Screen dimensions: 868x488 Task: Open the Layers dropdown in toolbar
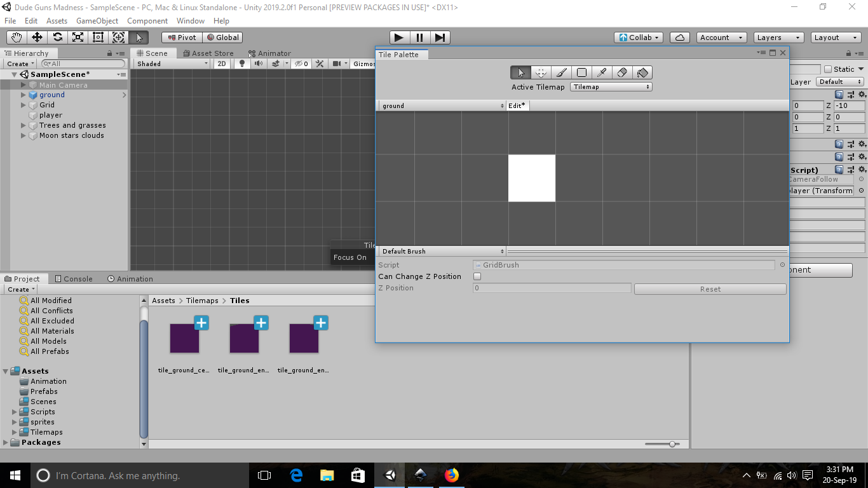[x=778, y=37]
